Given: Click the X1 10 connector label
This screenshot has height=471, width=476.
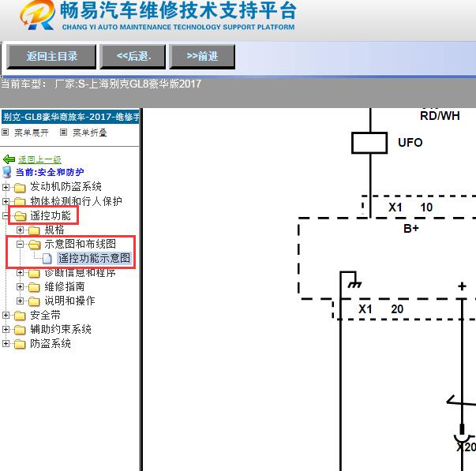Looking at the screenshot, I should click(410, 207).
